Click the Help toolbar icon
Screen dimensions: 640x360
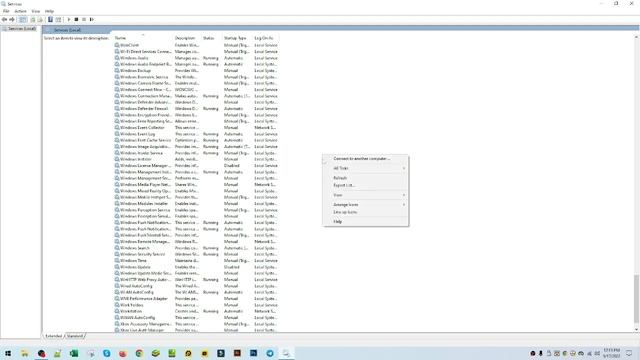click(50, 20)
